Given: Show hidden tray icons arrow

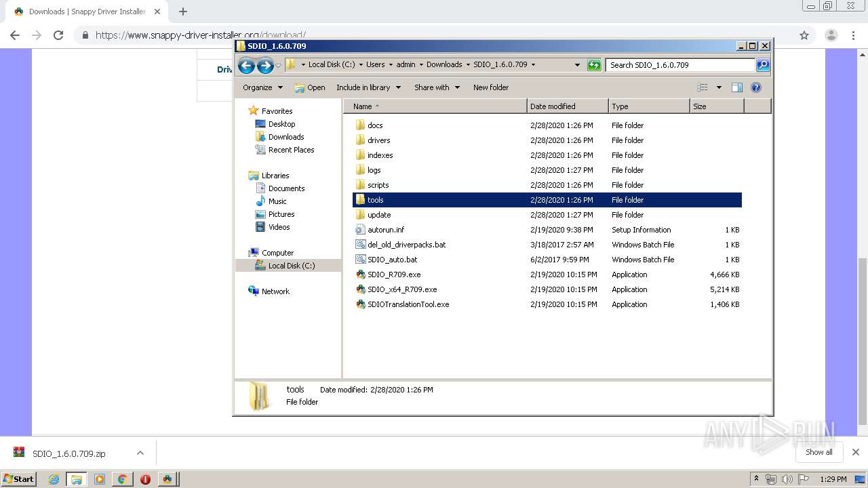Looking at the screenshot, I should [757, 479].
